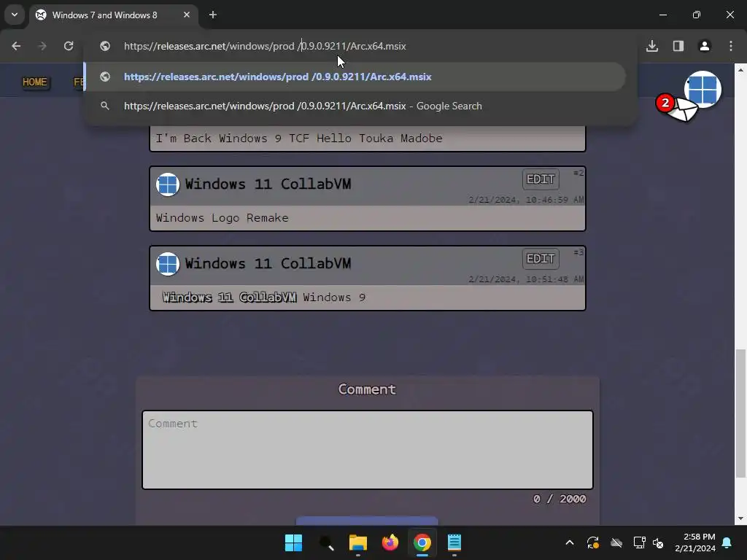Go to the HOME navigation link
Image resolution: width=747 pixels, height=560 pixels.
pyautogui.click(x=35, y=82)
